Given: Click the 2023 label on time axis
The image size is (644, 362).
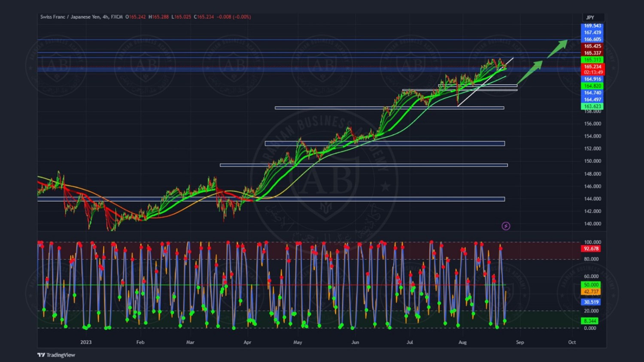Looking at the screenshot, I should coord(86,342).
